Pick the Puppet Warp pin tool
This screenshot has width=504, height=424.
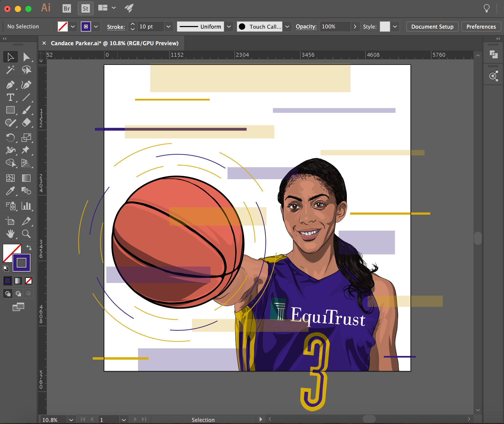(26, 150)
